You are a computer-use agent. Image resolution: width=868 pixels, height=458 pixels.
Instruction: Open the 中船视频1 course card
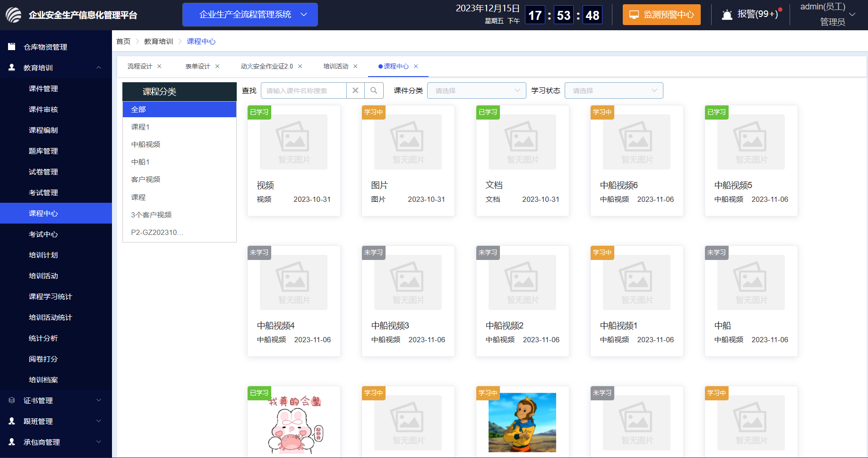click(637, 301)
